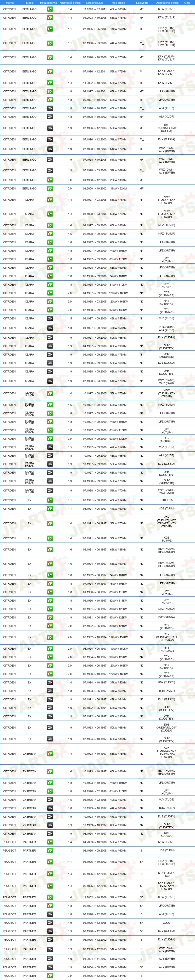The width and height of the screenshot is (195, 980).
Task: Select the 68kW / 92KM power cell
Action: 118,708
